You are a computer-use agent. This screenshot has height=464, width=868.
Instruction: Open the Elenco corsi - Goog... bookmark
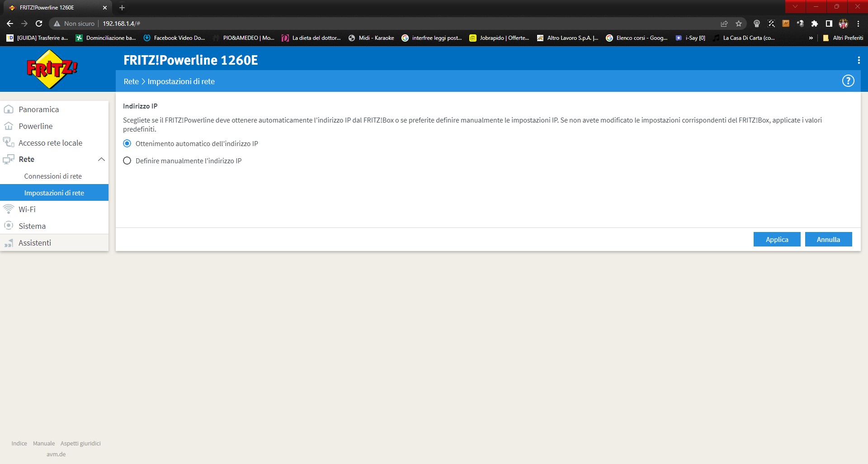[x=637, y=38]
